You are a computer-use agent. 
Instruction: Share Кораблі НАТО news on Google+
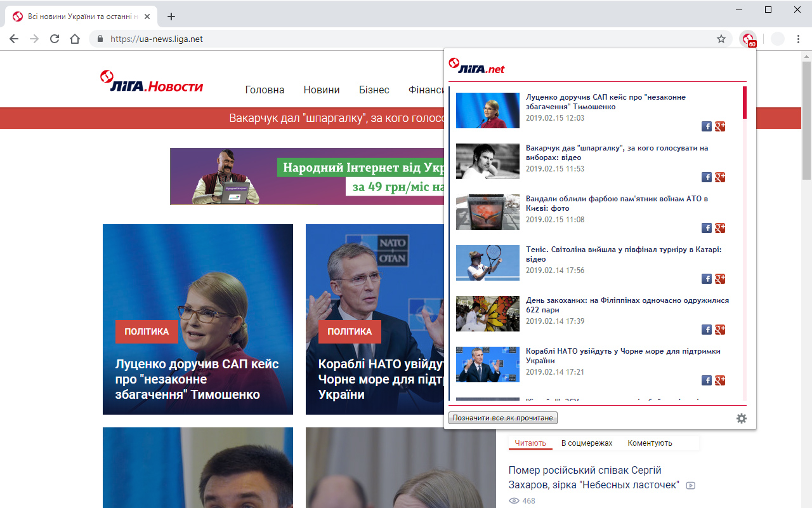pos(720,380)
